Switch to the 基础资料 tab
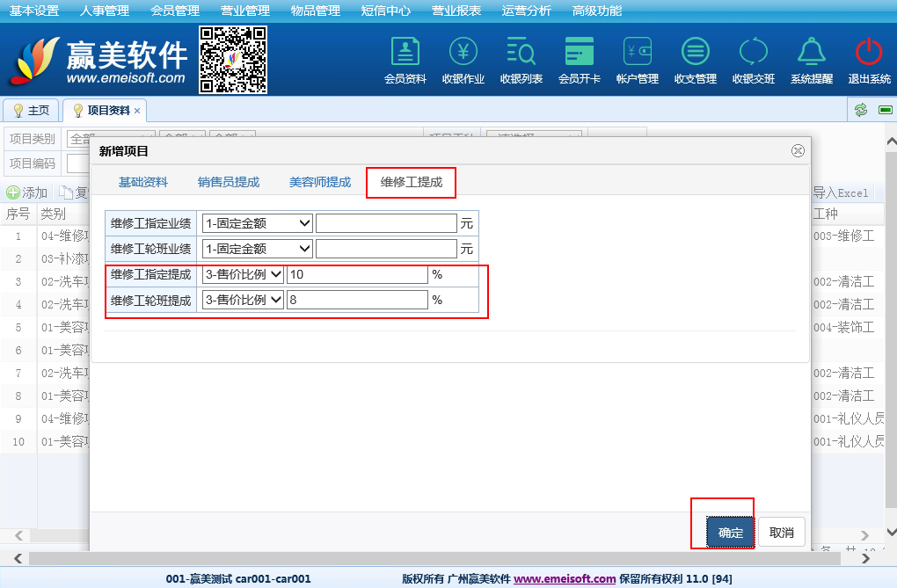The height and width of the screenshot is (588, 897). coord(143,182)
